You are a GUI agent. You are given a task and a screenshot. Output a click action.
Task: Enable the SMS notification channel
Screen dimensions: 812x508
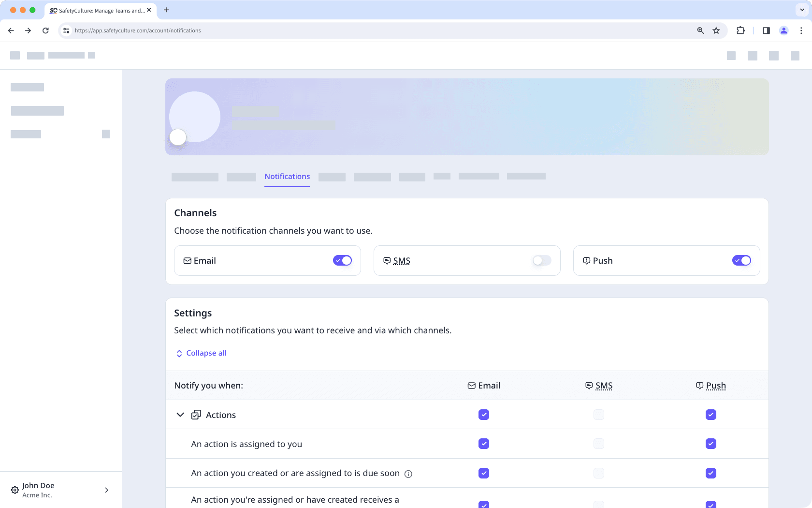(x=541, y=260)
